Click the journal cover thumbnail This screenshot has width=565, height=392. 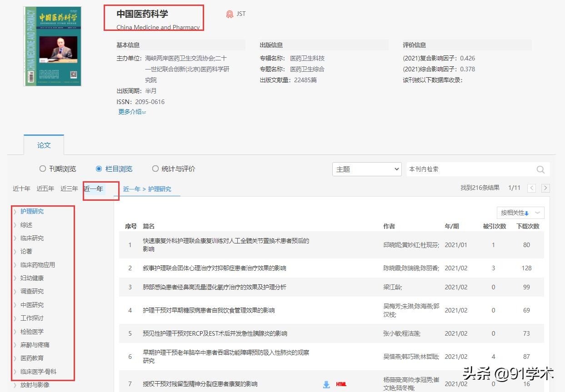click(52, 45)
